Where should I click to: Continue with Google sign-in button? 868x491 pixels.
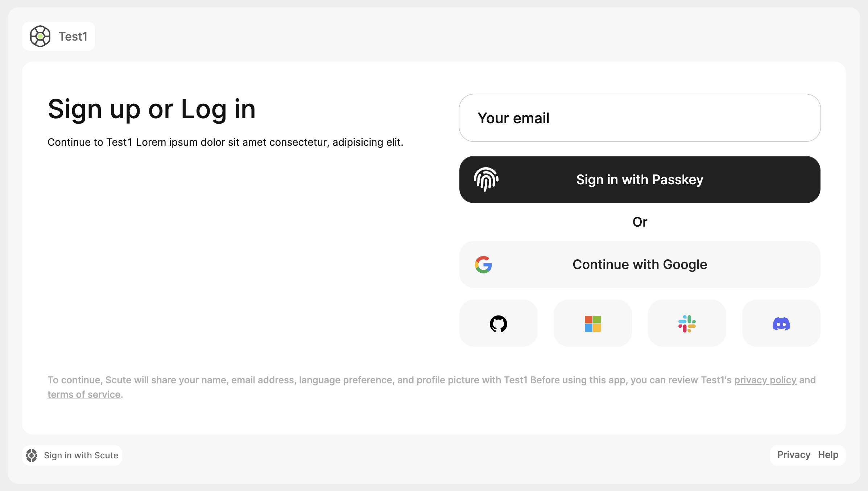click(640, 264)
